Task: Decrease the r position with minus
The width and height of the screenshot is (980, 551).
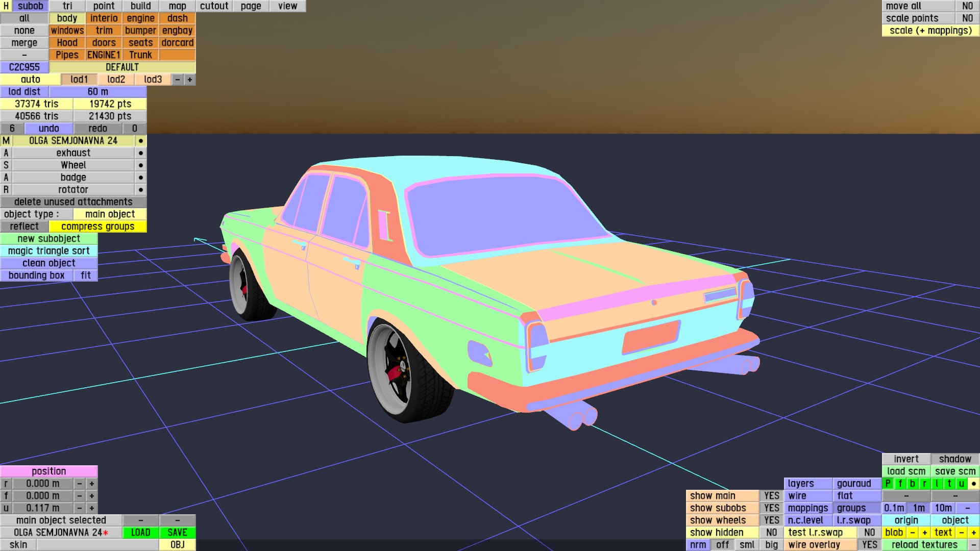Action: click(x=80, y=484)
